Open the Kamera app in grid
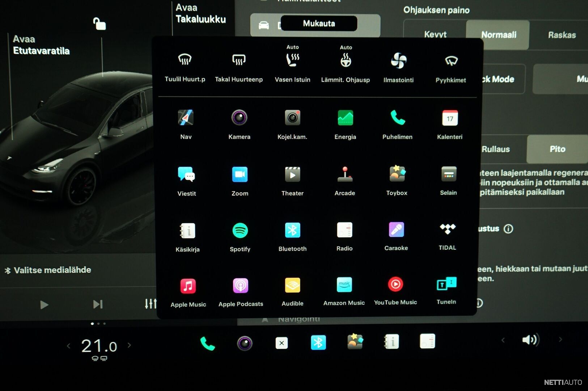The image size is (588, 391). 239,124
